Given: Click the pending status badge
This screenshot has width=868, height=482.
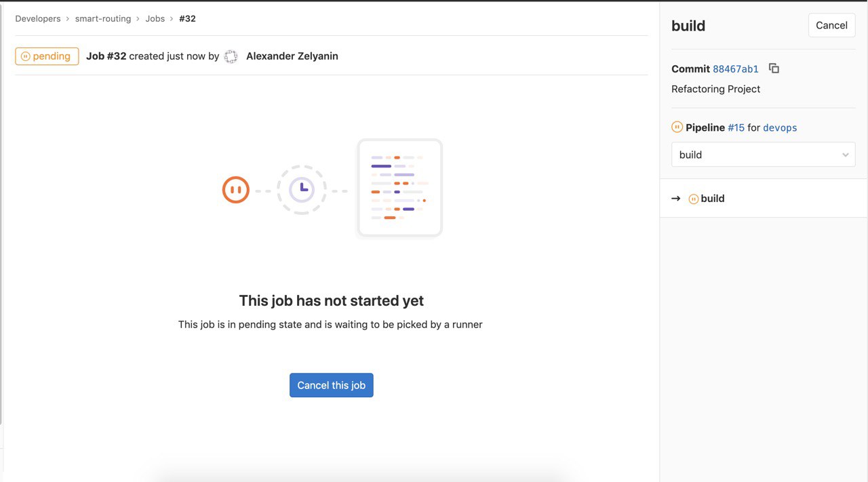Looking at the screenshot, I should coord(47,56).
